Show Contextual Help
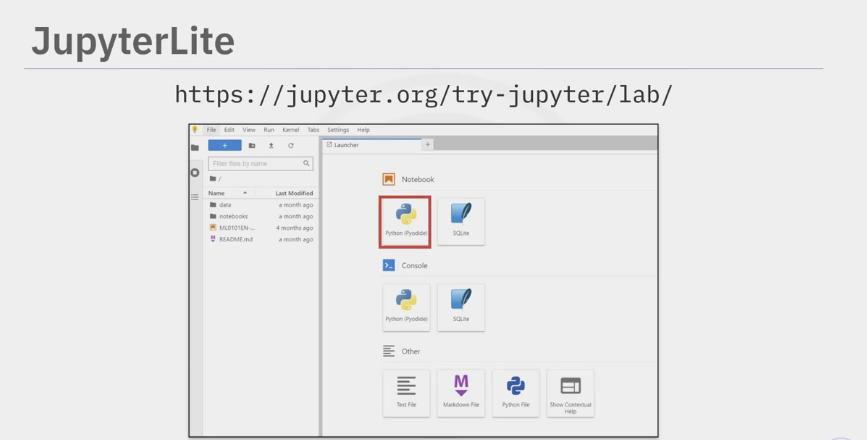This screenshot has width=867, height=440. coord(570,393)
